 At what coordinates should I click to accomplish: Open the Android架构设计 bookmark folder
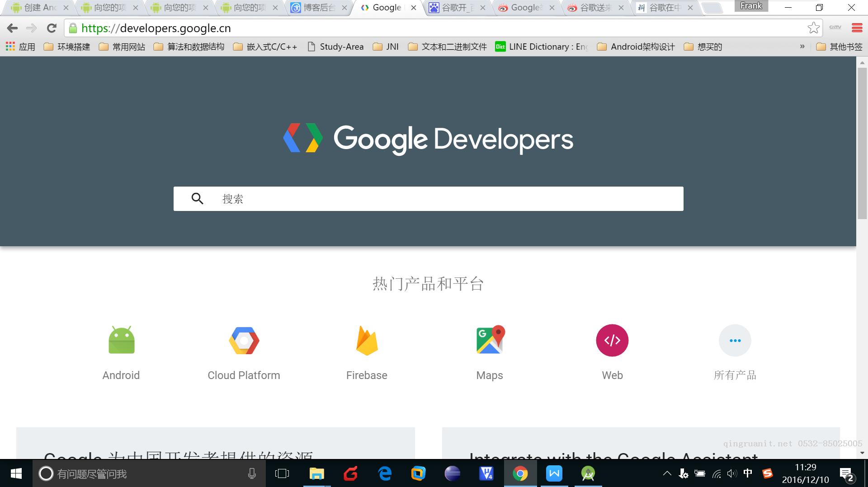point(636,47)
